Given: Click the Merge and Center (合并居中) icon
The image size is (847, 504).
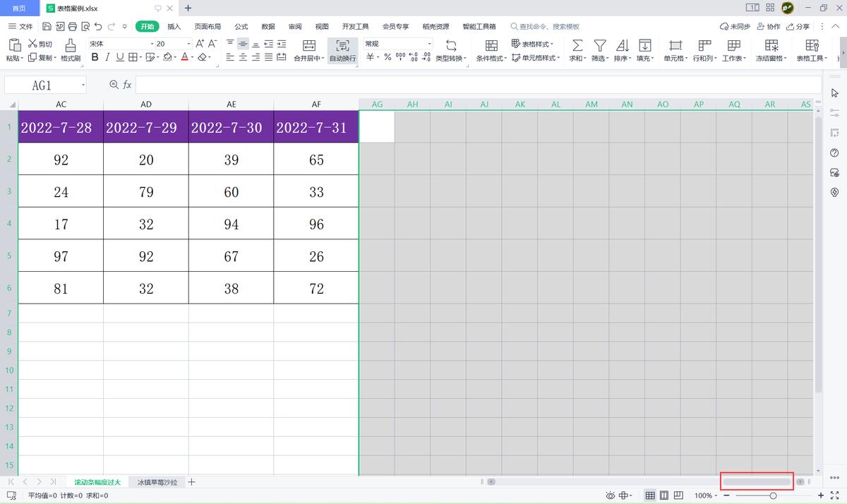Looking at the screenshot, I should [308, 45].
